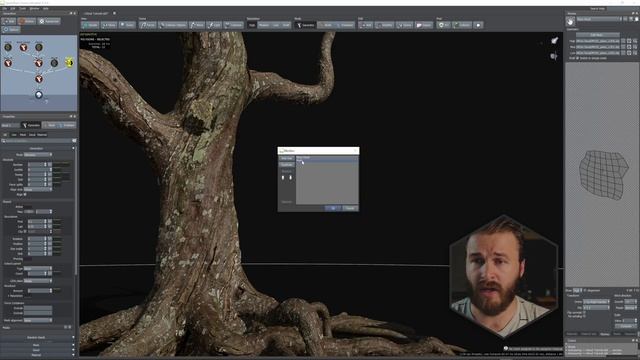Click the Collision objects toolbar button
The height and width of the screenshot is (360, 640).
click(172, 25)
